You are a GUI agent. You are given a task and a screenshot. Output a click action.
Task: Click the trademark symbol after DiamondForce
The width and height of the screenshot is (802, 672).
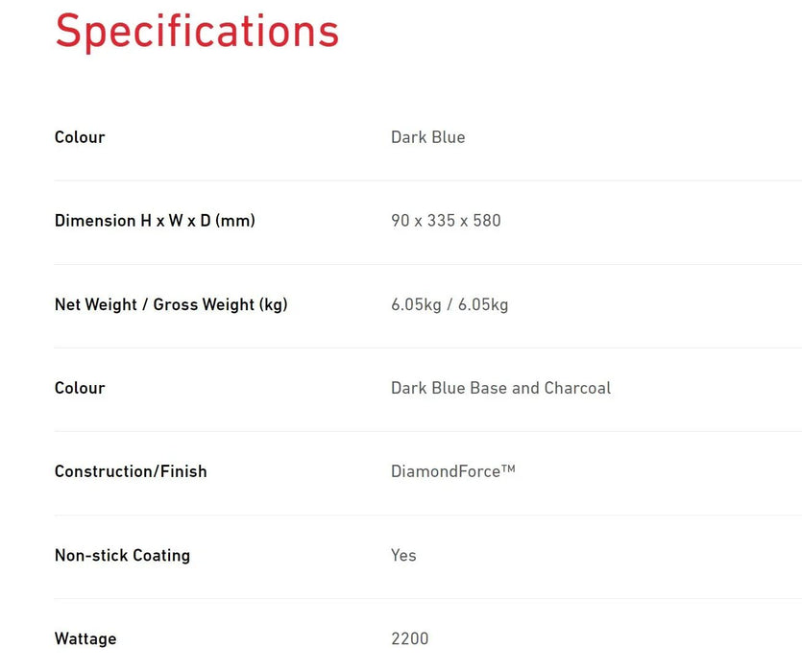[x=509, y=468]
